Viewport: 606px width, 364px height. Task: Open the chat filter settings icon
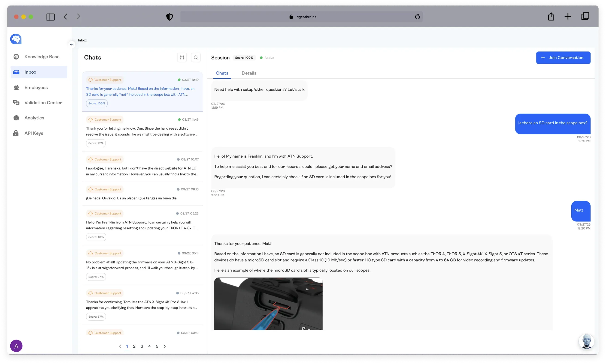click(182, 57)
